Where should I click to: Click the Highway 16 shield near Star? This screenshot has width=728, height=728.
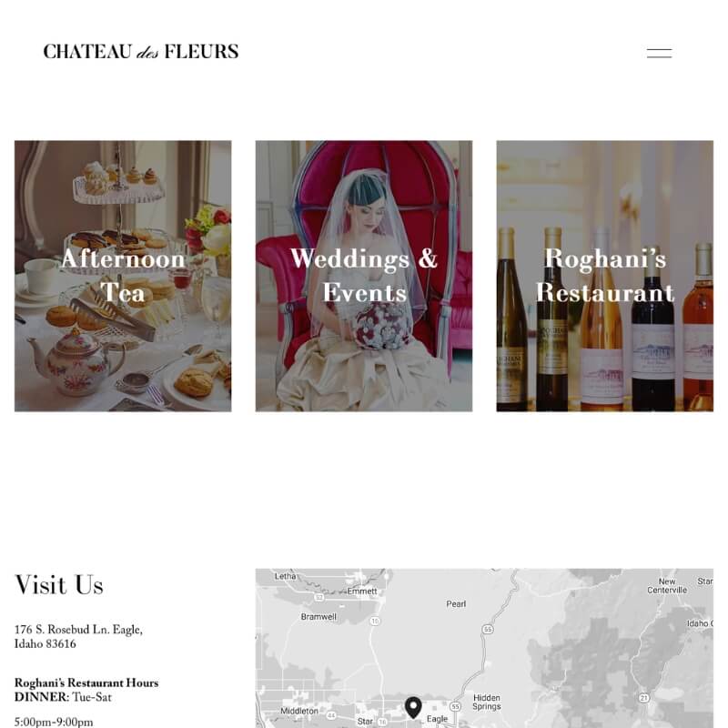pyautogui.click(x=382, y=722)
